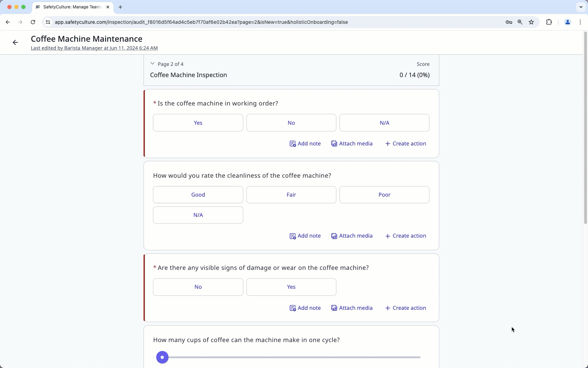588x368 pixels.
Task: Open a new browser tab with plus
Action: pos(120,7)
